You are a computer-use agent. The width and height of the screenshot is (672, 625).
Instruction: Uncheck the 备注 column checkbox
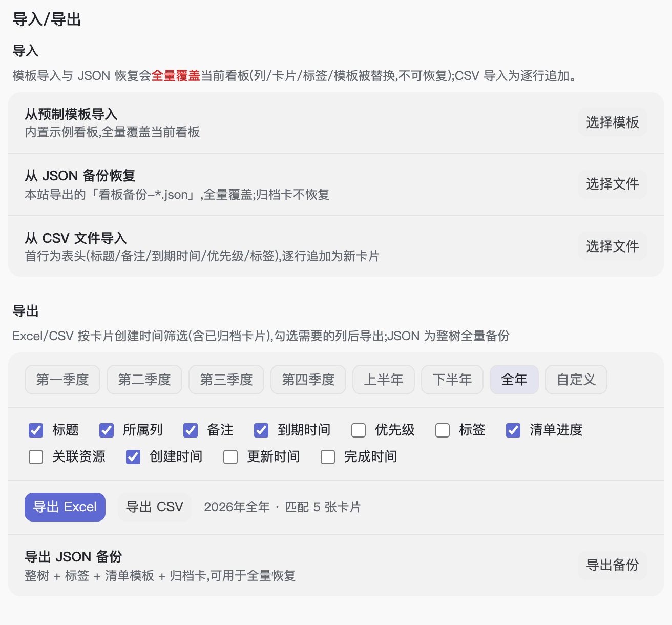point(191,430)
